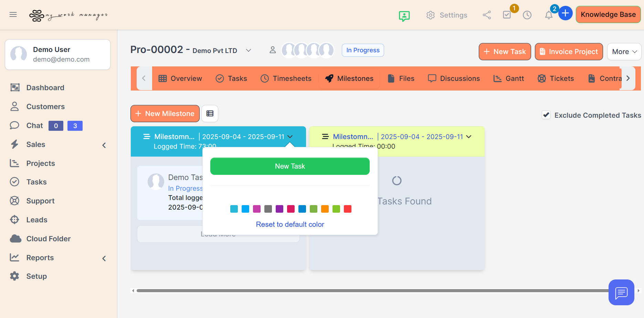
Task: Pick the light blue color swatch
Action: click(245, 209)
